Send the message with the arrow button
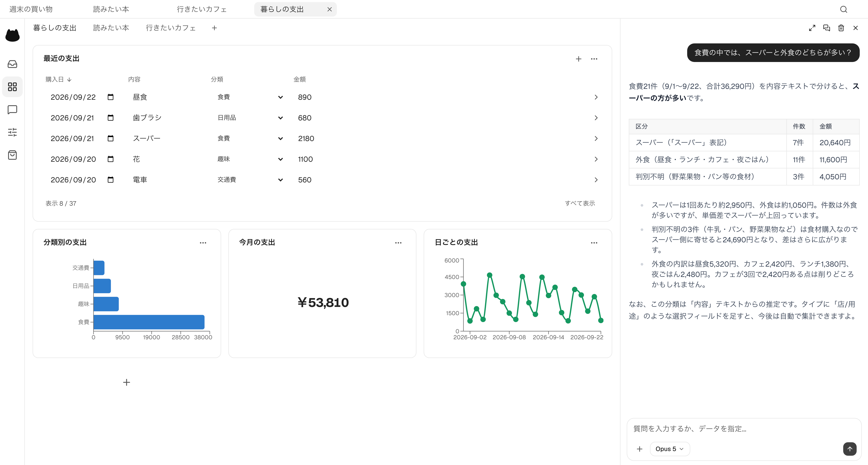The height and width of the screenshot is (465, 868). pos(850,449)
